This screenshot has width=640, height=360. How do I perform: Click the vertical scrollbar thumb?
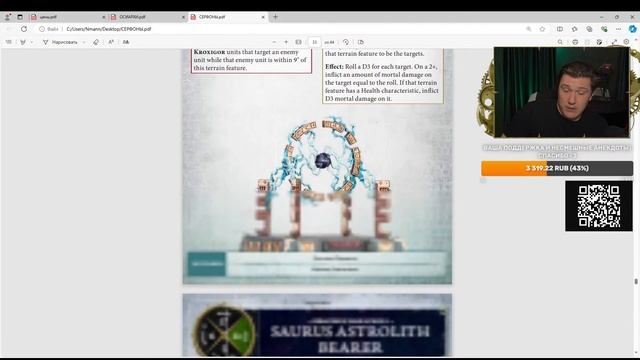tap(636, 282)
